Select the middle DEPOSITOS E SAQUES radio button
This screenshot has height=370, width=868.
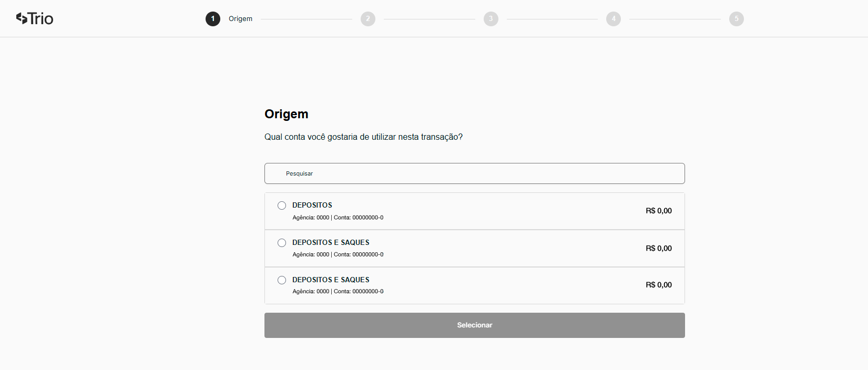pos(282,243)
